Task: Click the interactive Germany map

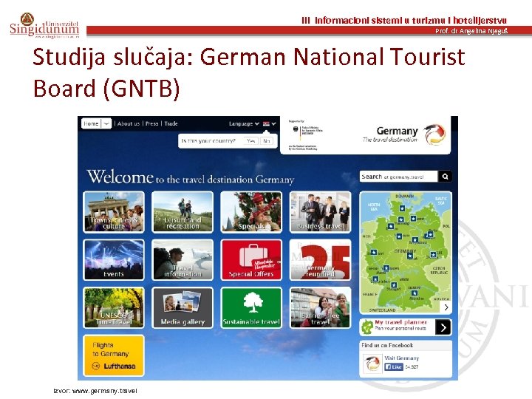Action: [406, 253]
